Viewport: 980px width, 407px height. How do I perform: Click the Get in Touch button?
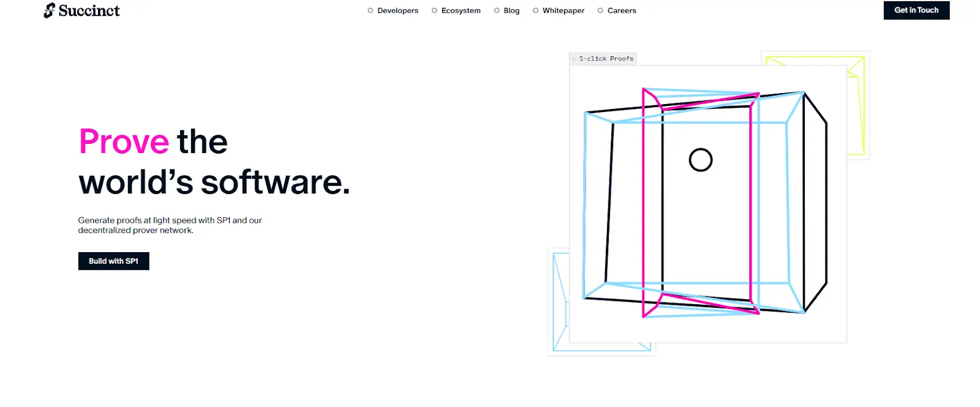click(916, 10)
